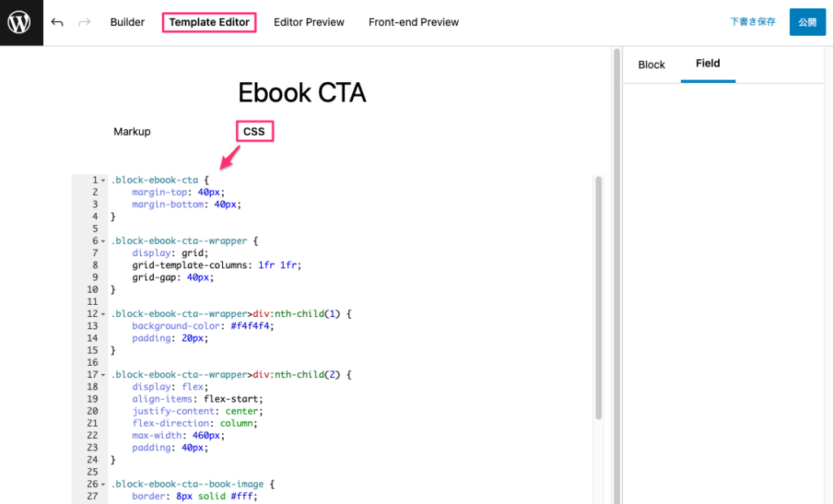Select the Field sidebar tab
The width and height of the screenshot is (833, 504).
[708, 63]
